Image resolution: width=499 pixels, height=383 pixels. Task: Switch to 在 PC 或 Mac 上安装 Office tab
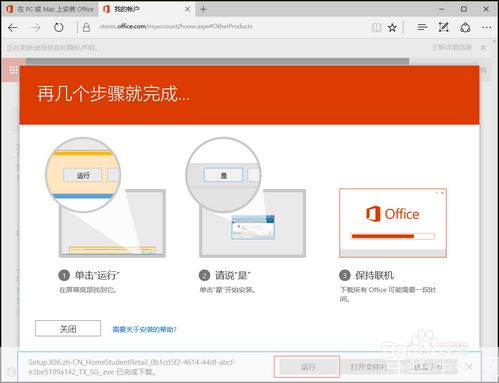(x=50, y=9)
